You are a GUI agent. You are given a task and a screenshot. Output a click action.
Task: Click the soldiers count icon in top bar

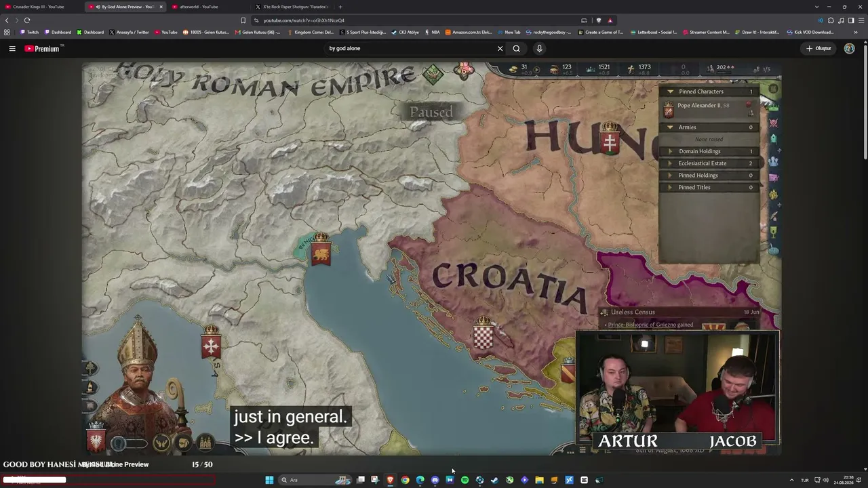(x=711, y=68)
